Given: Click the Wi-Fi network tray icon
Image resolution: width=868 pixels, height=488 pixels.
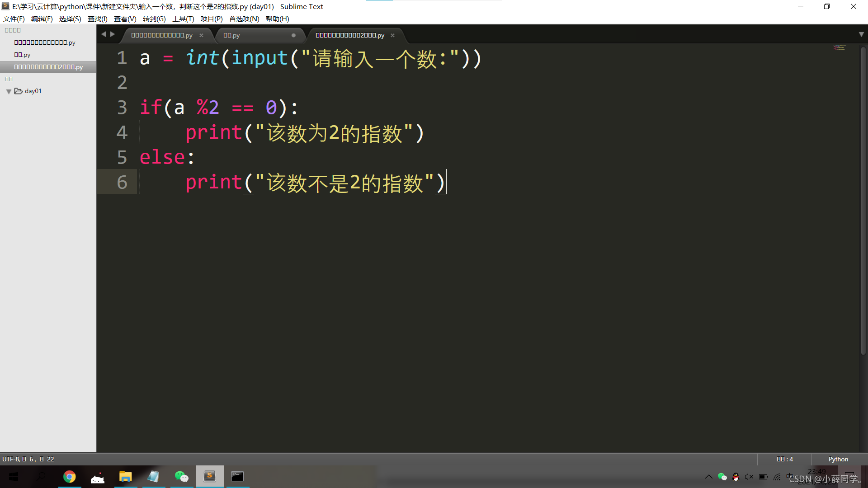Looking at the screenshot, I should (x=777, y=477).
